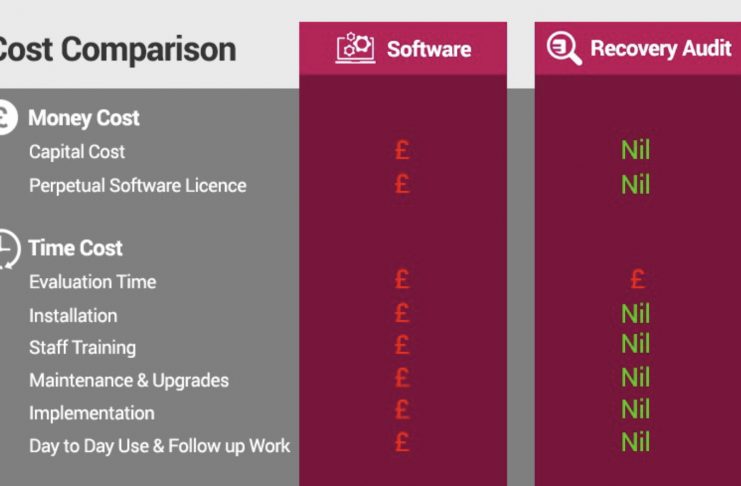This screenshot has height=486, width=741.
Task: Click Perpetual Software Licence label
Action: [138, 186]
